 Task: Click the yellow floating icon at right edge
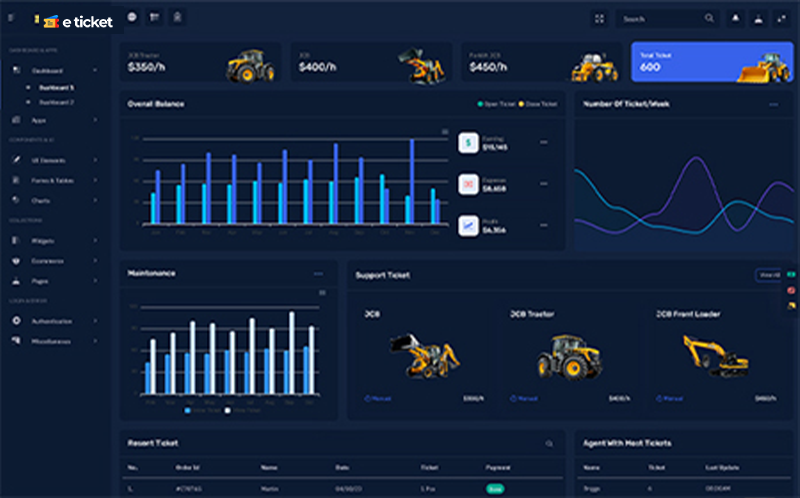click(x=791, y=306)
